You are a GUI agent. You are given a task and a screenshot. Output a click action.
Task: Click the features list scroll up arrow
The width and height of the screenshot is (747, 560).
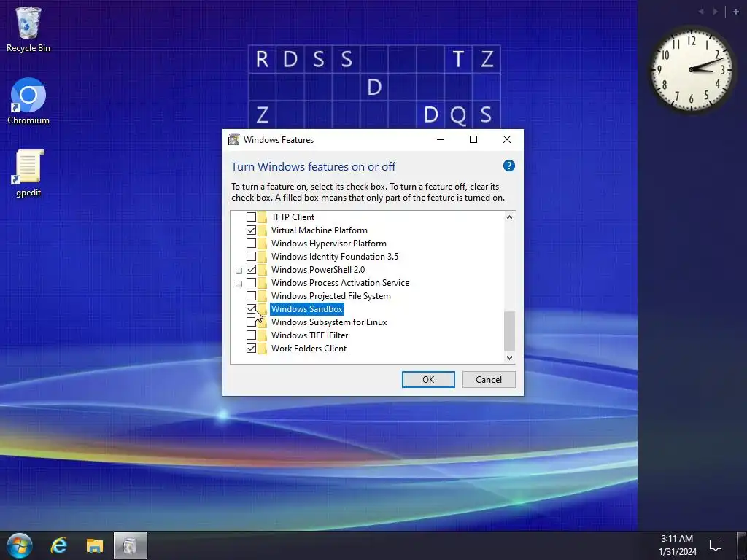pyautogui.click(x=509, y=217)
